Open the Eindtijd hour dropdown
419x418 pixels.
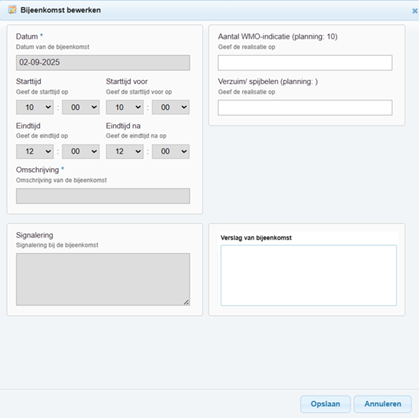(x=35, y=151)
